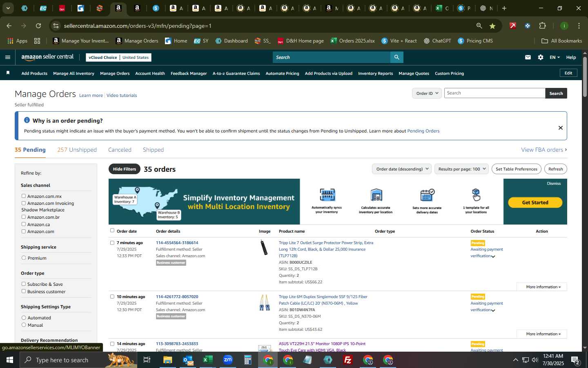This screenshot has width=588, height=368.
Task: Check the Amazon.com sales channel filter
Action: coord(24,231)
